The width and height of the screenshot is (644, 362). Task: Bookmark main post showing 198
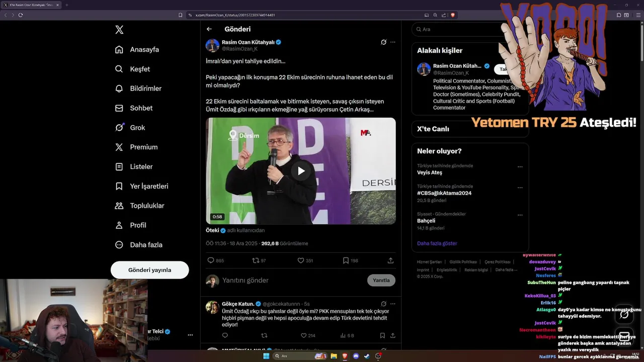351,260
